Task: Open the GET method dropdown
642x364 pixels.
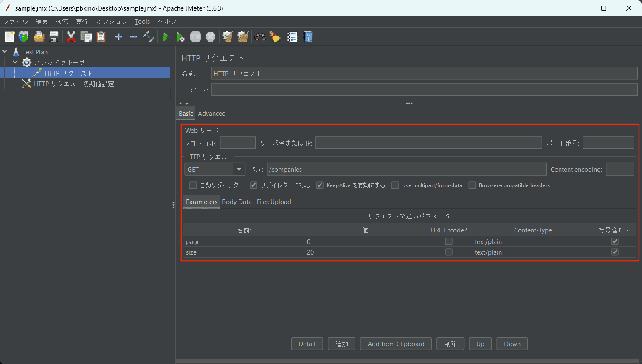Action: [239, 169]
